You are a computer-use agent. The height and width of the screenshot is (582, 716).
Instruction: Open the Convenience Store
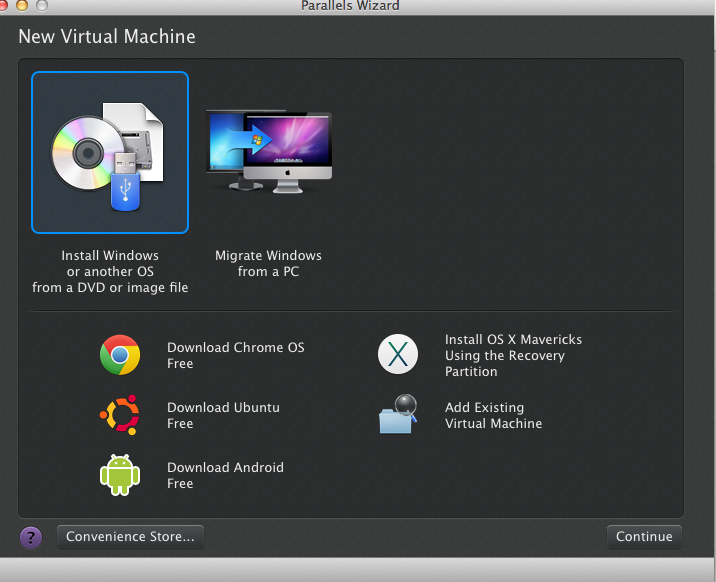(x=130, y=537)
